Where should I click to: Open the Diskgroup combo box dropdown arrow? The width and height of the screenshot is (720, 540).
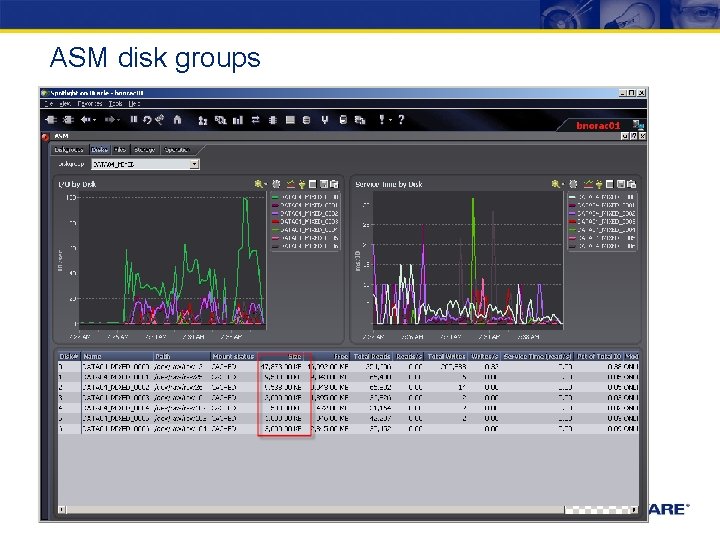click(x=195, y=164)
